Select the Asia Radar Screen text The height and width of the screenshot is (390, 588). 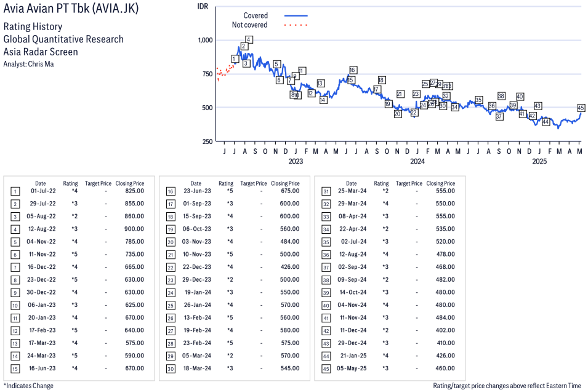coord(41,52)
